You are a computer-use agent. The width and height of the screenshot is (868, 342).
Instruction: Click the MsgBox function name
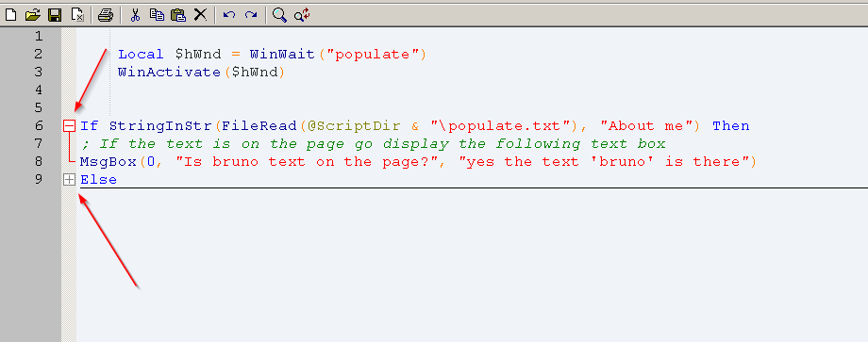coord(108,161)
